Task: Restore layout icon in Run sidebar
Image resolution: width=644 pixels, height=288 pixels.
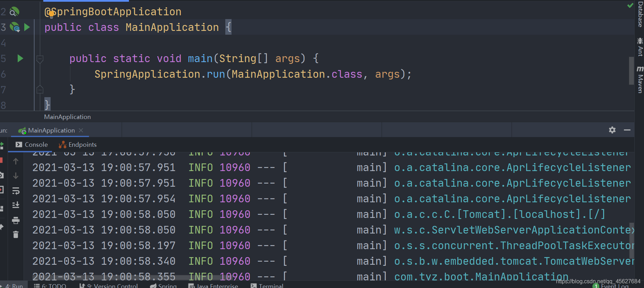Action: 1,208
